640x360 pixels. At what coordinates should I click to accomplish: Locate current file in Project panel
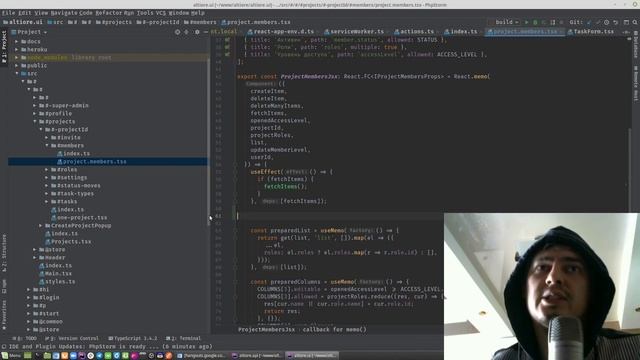177,32
